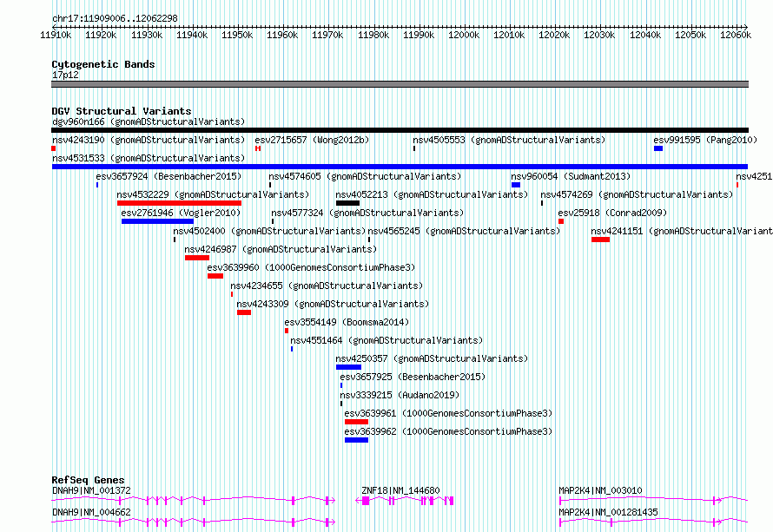Open nsv4246987 variant label

281,249
